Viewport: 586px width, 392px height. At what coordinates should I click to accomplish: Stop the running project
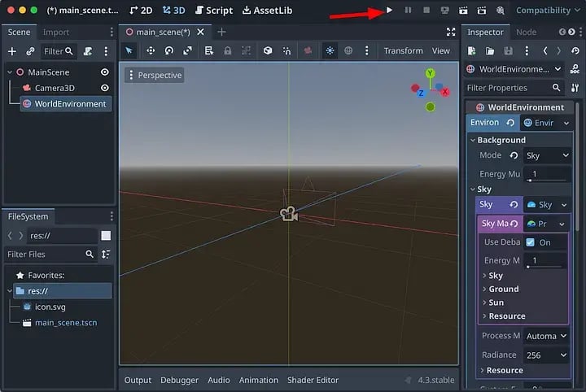(426, 10)
